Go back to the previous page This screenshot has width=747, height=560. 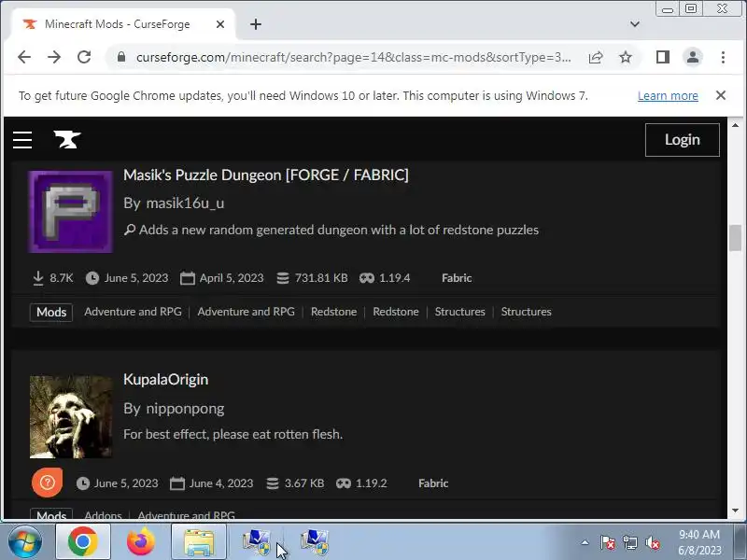tap(24, 57)
